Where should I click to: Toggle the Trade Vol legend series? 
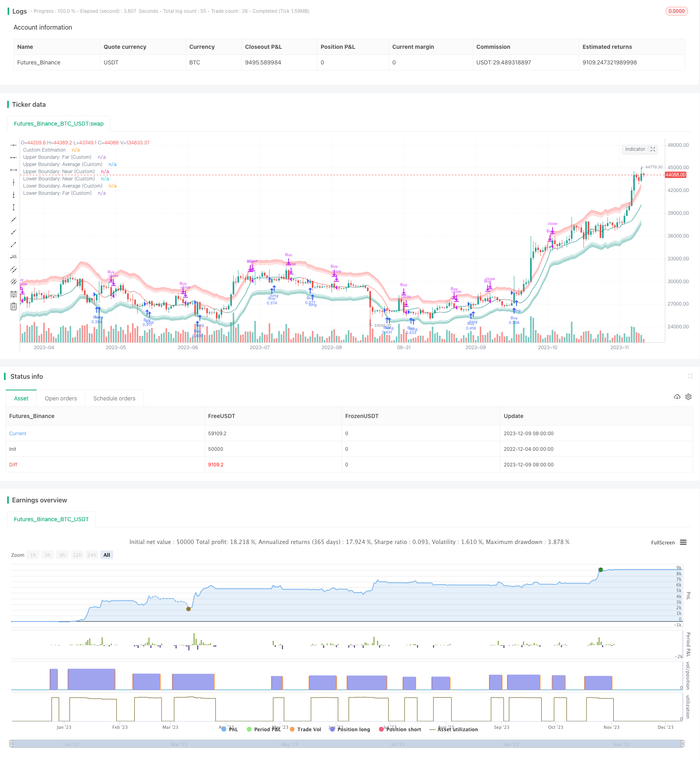pos(305,729)
